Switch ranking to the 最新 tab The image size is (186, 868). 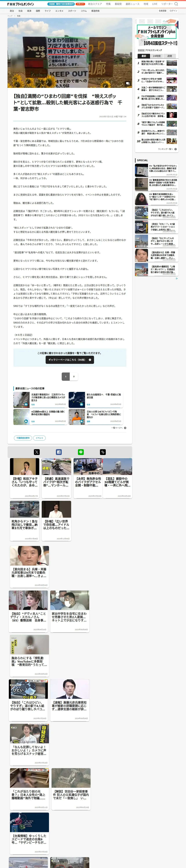144,56
